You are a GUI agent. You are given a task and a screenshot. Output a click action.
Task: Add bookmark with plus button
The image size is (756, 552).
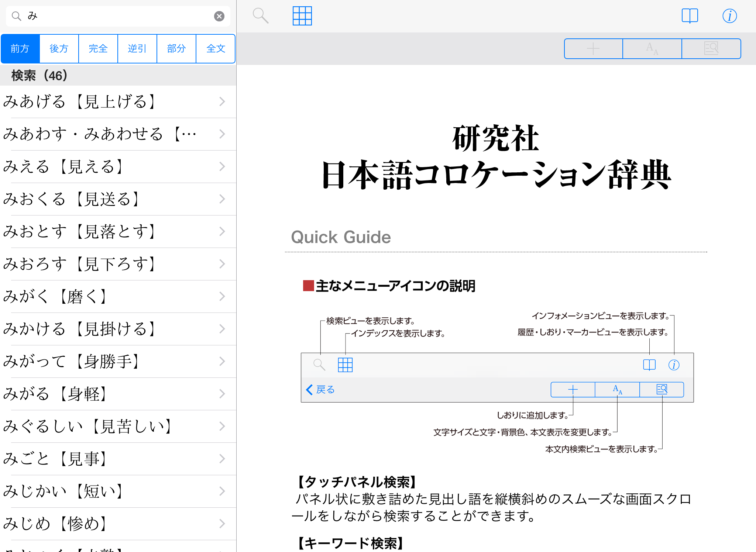593,49
